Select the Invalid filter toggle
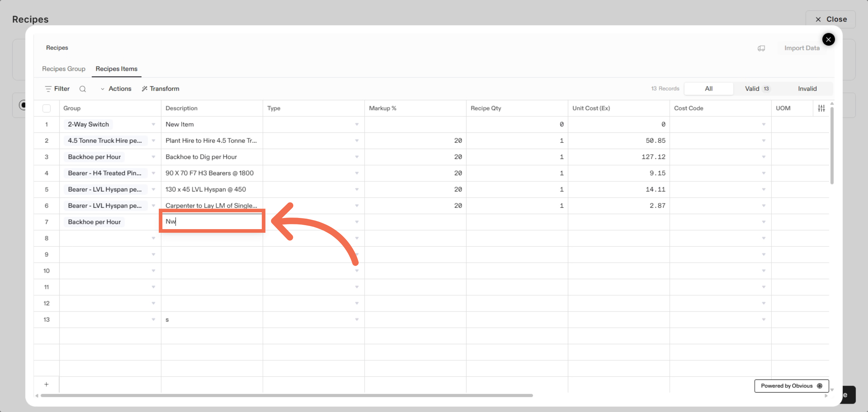 point(807,89)
